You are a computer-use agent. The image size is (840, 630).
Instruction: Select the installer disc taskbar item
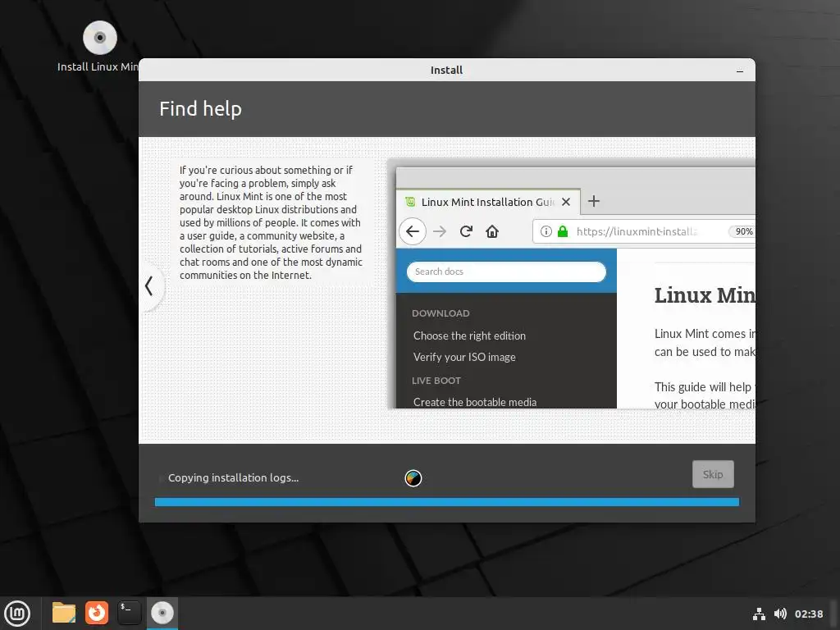162,613
